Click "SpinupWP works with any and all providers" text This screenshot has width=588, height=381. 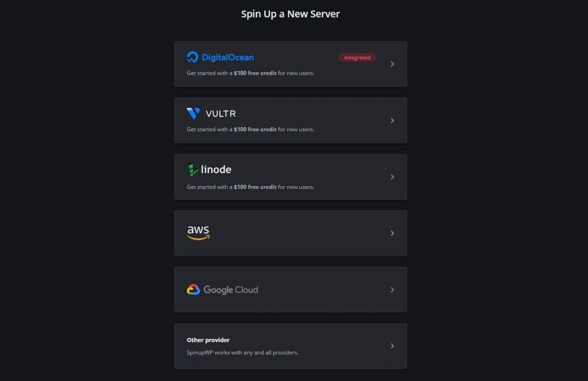click(x=242, y=352)
